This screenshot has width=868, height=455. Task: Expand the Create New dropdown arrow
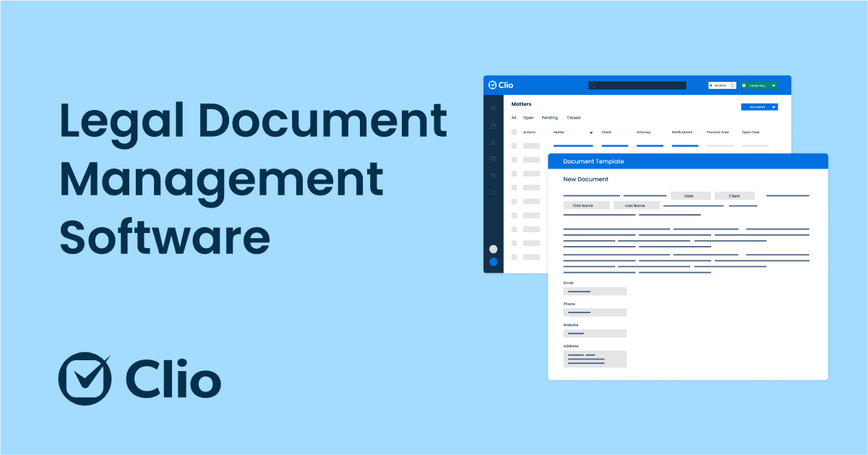[x=773, y=85]
